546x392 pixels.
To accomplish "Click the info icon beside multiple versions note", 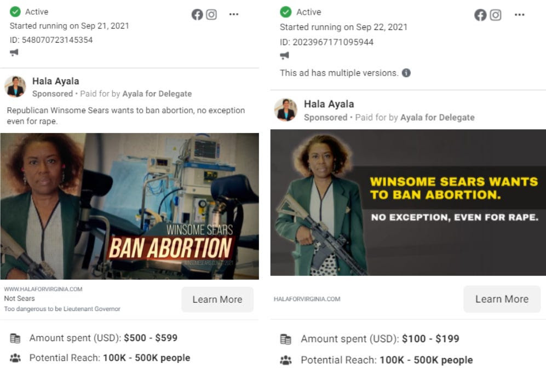I will [x=406, y=73].
